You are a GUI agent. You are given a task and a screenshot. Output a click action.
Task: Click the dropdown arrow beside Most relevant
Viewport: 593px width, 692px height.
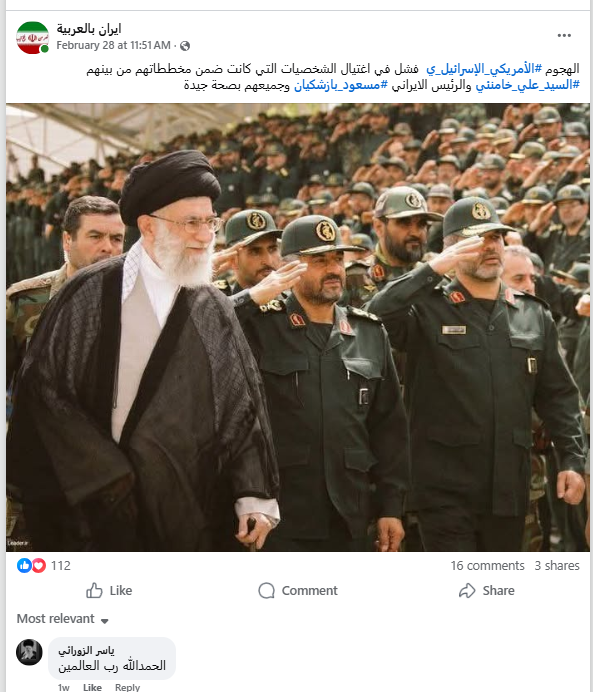coord(105,621)
